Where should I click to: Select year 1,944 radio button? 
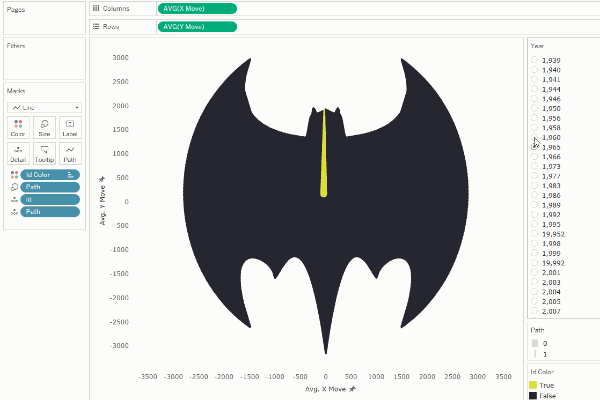click(535, 89)
